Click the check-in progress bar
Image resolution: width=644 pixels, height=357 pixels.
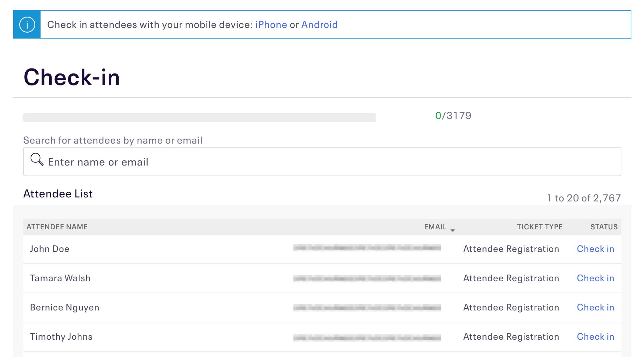tap(200, 118)
